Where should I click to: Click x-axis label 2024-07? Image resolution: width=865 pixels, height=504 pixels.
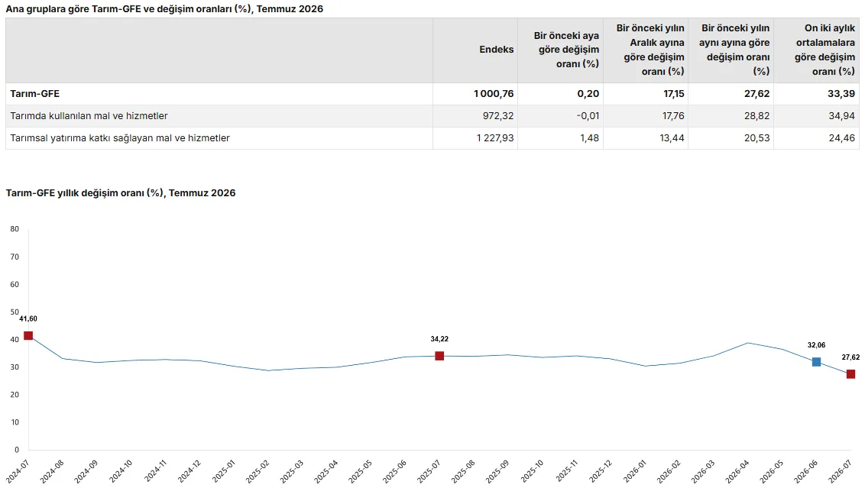click(x=17, y=472)
